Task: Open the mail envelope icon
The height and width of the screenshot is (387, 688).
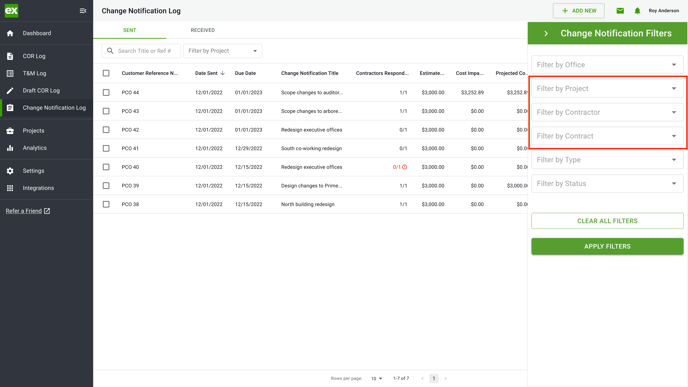Action: coord(620,11)
